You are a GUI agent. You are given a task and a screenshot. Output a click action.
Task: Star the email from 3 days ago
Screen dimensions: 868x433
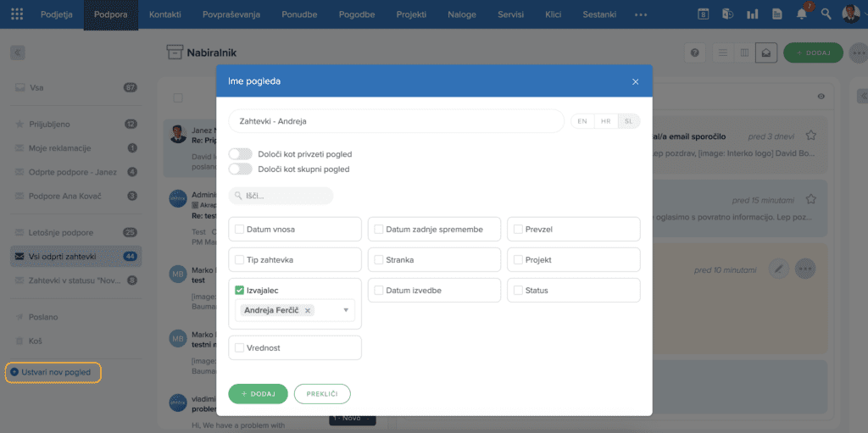click(810, 136)
